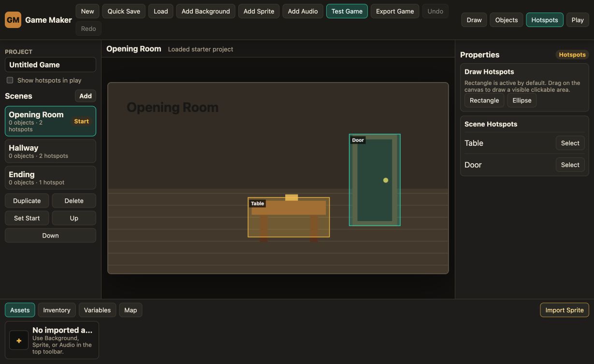Select the Hallway scene
Viewport: 594px width, 364px height.
(50, 151)
